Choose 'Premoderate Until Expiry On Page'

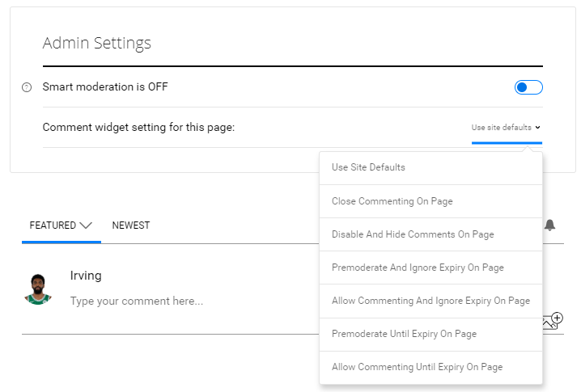pos(404,334)
